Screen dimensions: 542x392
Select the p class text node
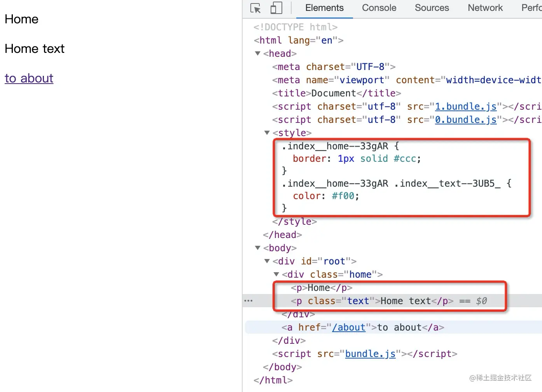coord(372,301)
